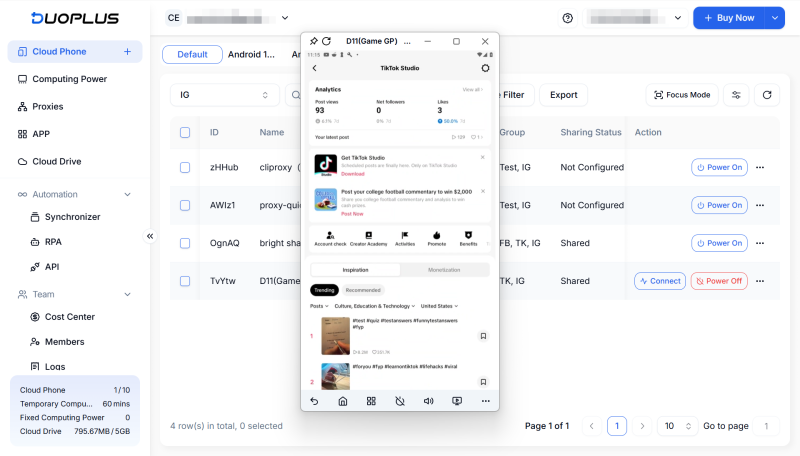The image size is (800, 456).
Task: Select the TvYtw row checkbox
Action: click(185, 281)
